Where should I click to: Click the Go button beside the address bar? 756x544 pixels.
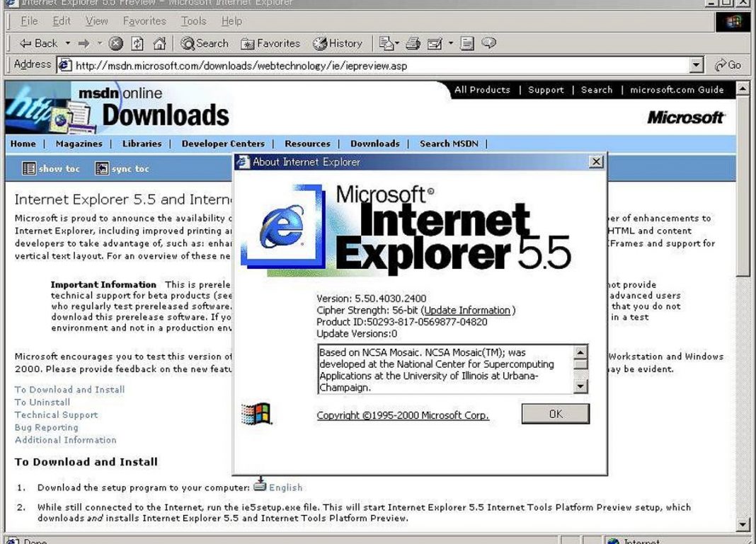click(728, 65)
